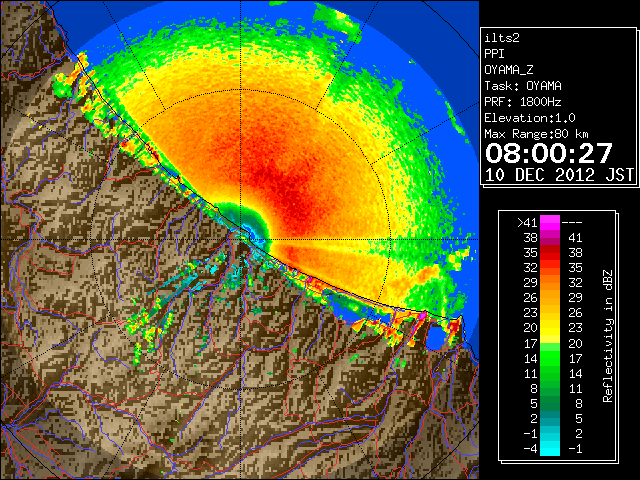Click the cyan '-4' legend swatch
This screenshot has width=640, height=480.
point(550,448)
